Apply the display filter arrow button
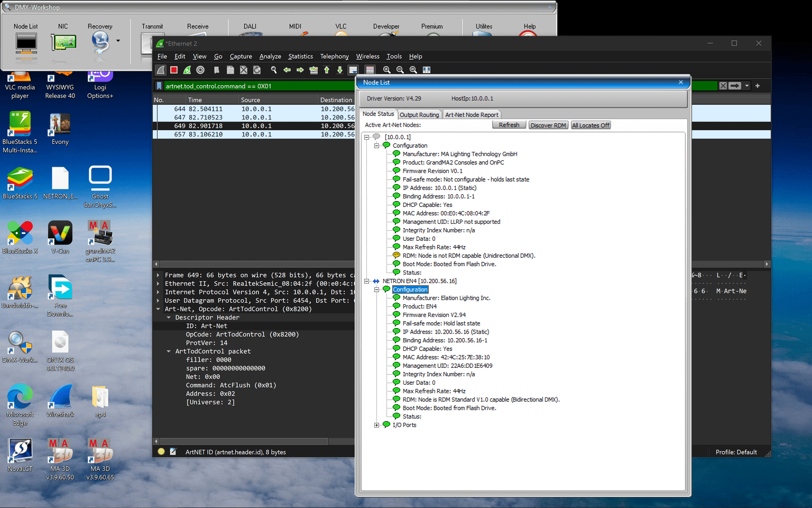The height and width of the screenshot is (508, 812). (x=735, y=86)
